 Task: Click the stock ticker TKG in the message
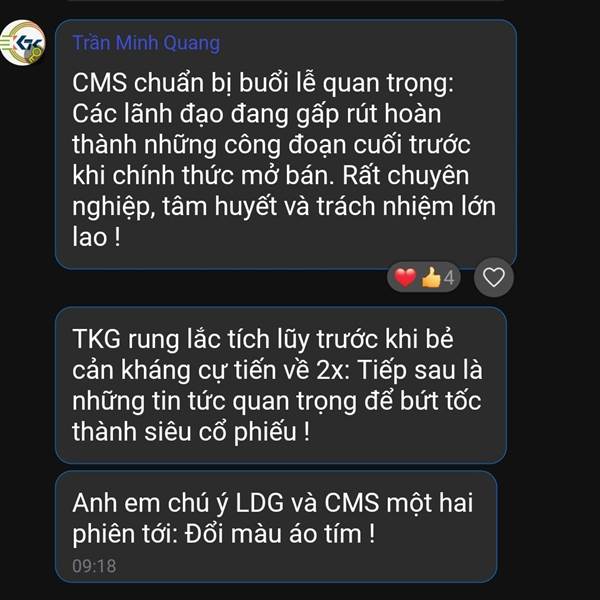pos(96,339)
